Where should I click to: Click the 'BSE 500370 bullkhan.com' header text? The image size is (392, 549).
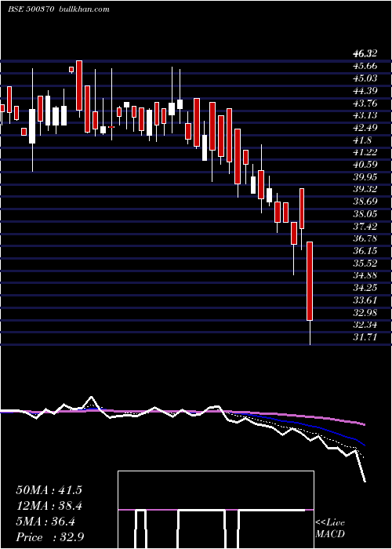coord(59,9)
